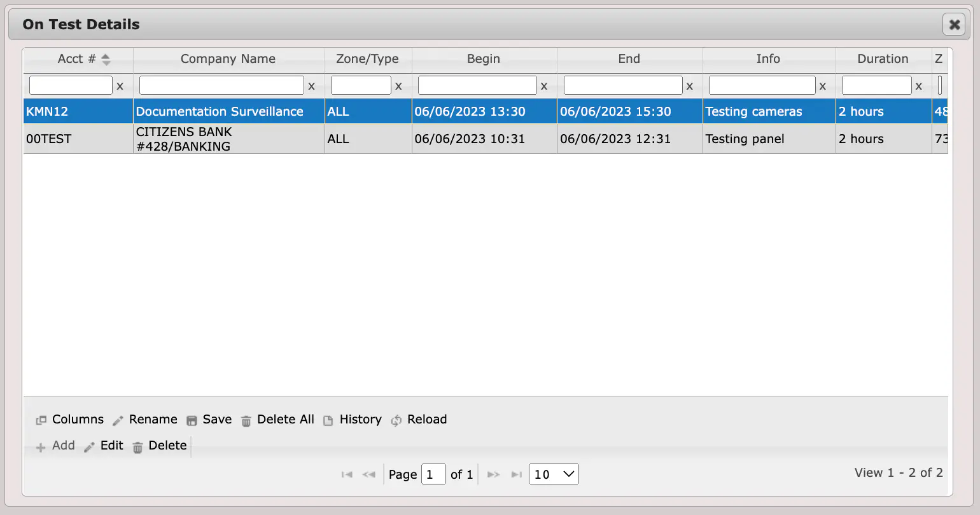Click the Info filter input
980x515 pixels.
pyautogui.click(x=762, y=85)
